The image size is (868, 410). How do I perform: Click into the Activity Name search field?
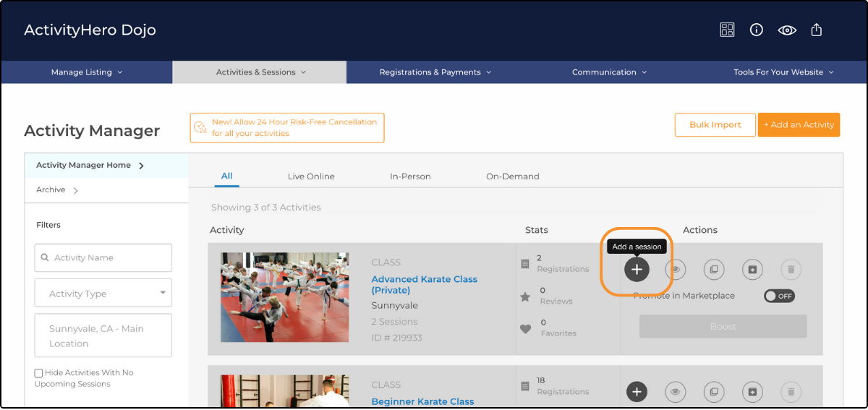tap(103, 257)
